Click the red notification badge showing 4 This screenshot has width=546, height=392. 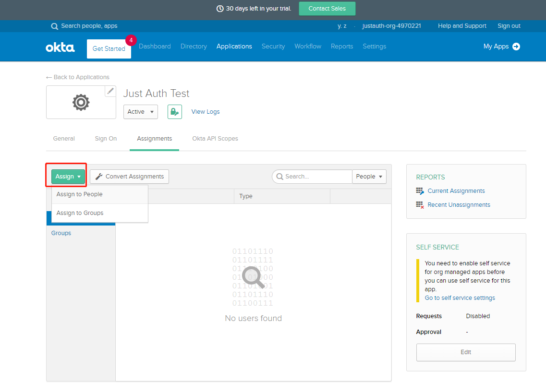coord(131,40)
